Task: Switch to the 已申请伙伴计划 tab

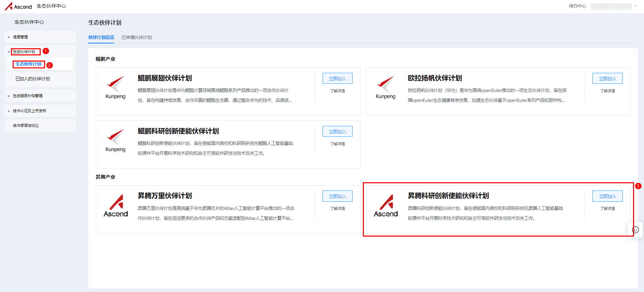Action: pos(137,37)
